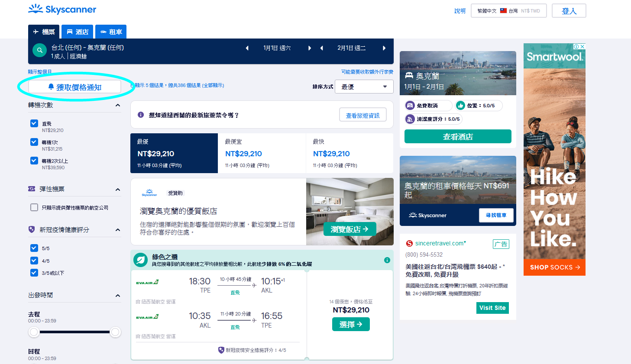
Task: Click the sinceretravel.com ad logo
Action: (409, 243)
